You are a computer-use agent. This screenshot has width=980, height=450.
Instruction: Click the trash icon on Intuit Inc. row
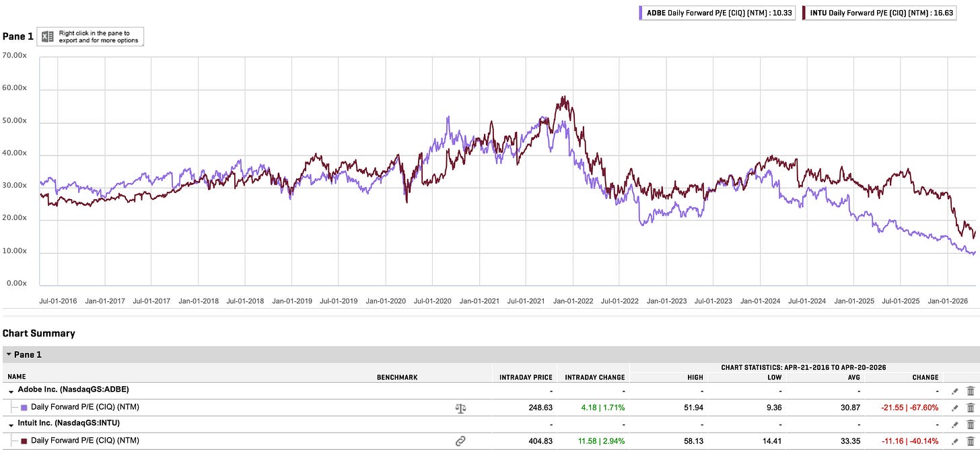(970, 424)
